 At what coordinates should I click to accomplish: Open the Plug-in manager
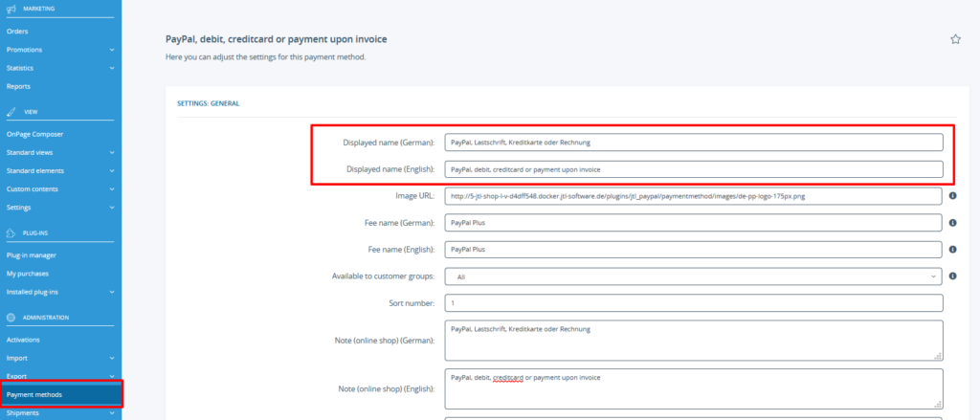[32, 255]
